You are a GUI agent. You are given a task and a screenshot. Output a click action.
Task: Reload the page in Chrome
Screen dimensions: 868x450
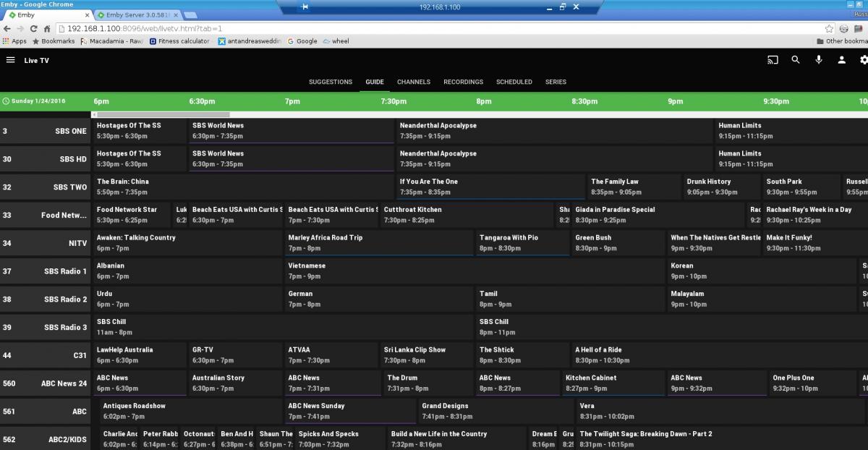coord(33,28)
